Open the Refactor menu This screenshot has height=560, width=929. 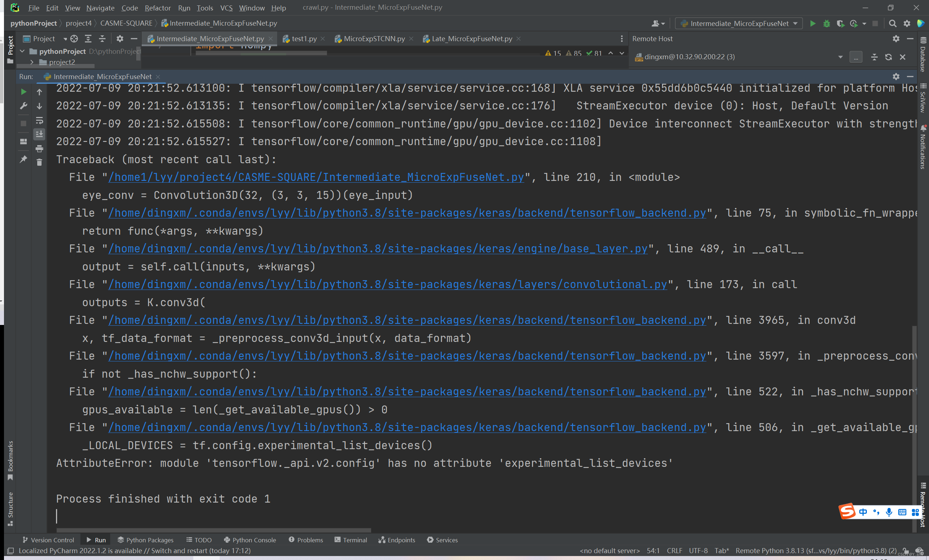158,8
